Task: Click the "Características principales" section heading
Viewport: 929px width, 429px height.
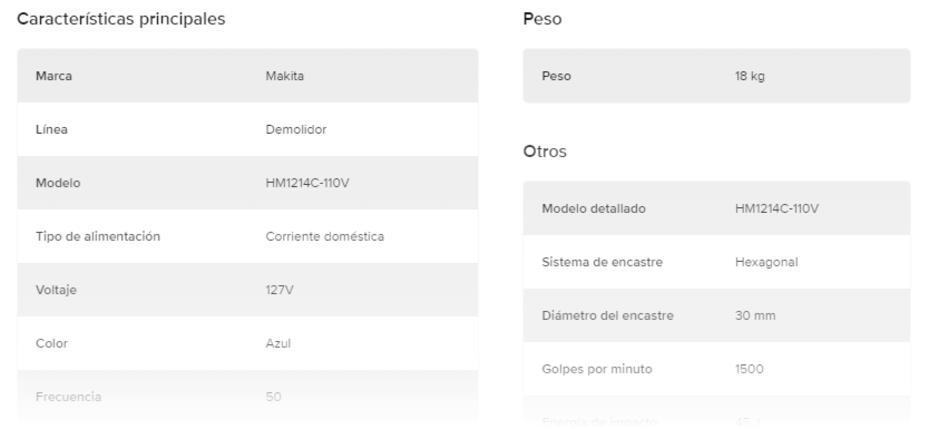Action: point(121,19)
